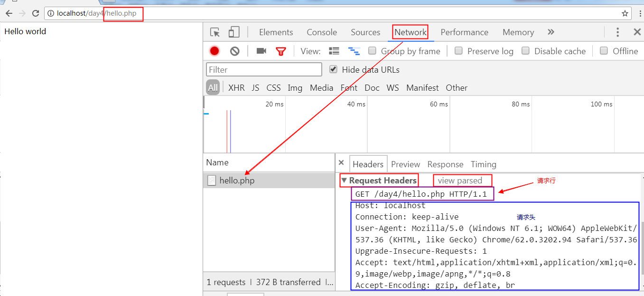Viewport: 644px width, 296px height.
Task: Expand more DevTools tabs chevron
Action: click(x=551, y=32)
